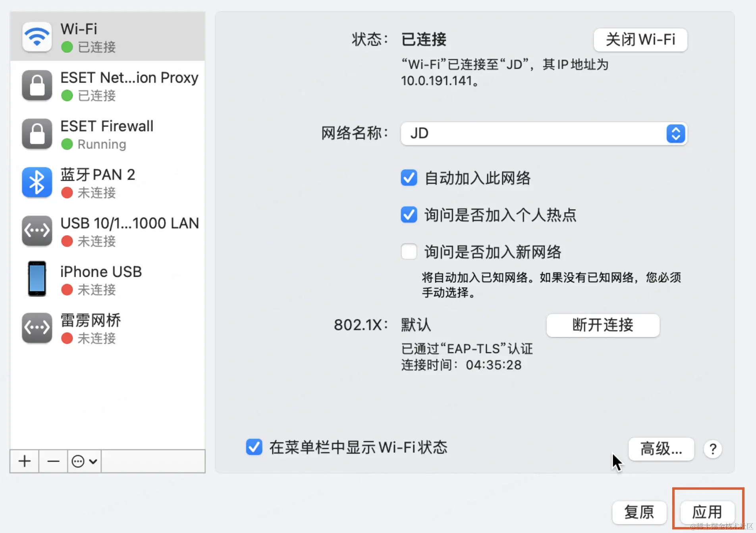Screen dimensions: 756x533
Task: Enable 询问是否加入新网络 checkbox
Action: pyautogui.click(x=409, y=252)
